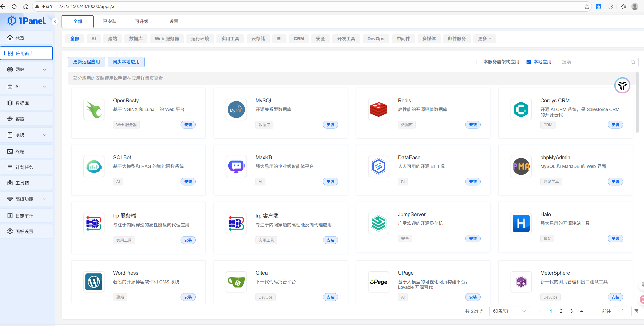Enable the 本服务器架构应用 checkbox

click(x=478, y=62)
